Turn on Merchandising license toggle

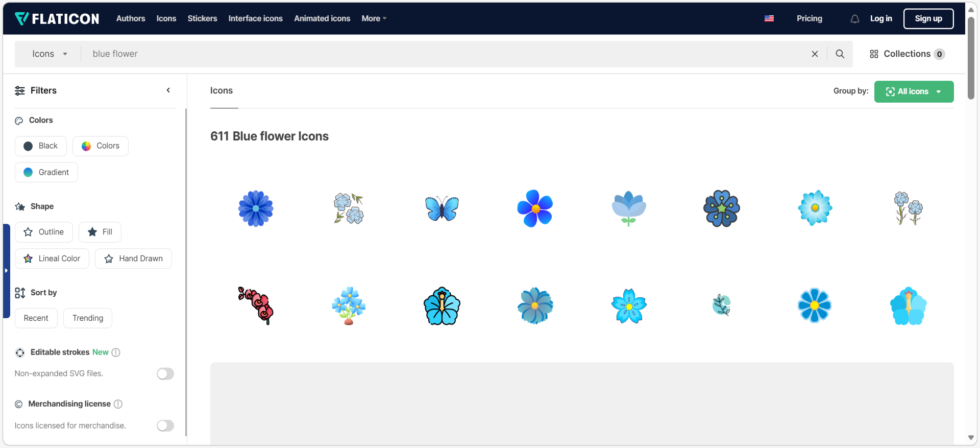(x=165, y=426)
